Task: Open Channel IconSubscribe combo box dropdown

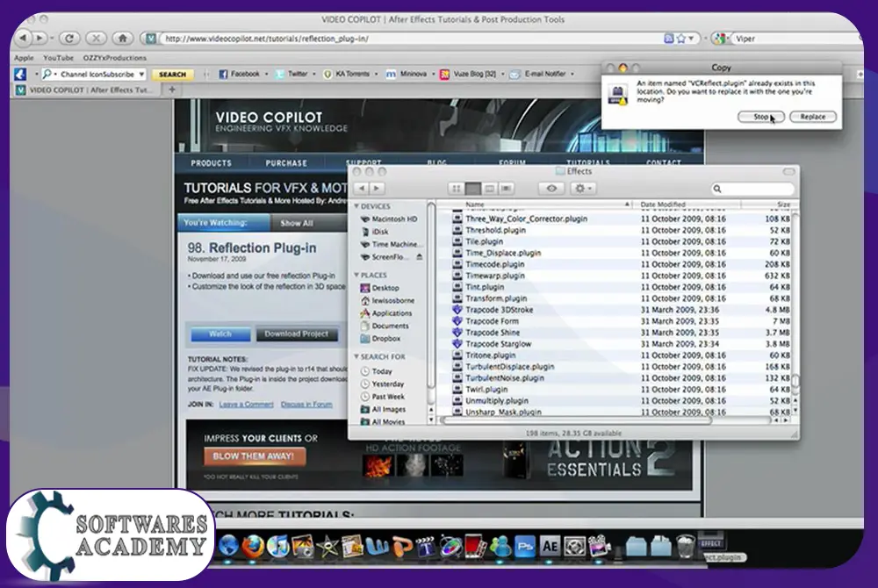Action: [141, 74]
